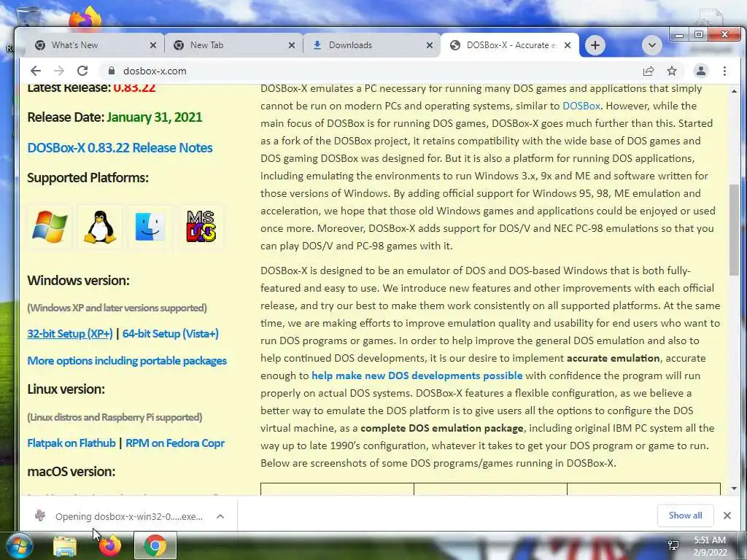Reload the dosbox-x.com page

(x=82, y=71)
